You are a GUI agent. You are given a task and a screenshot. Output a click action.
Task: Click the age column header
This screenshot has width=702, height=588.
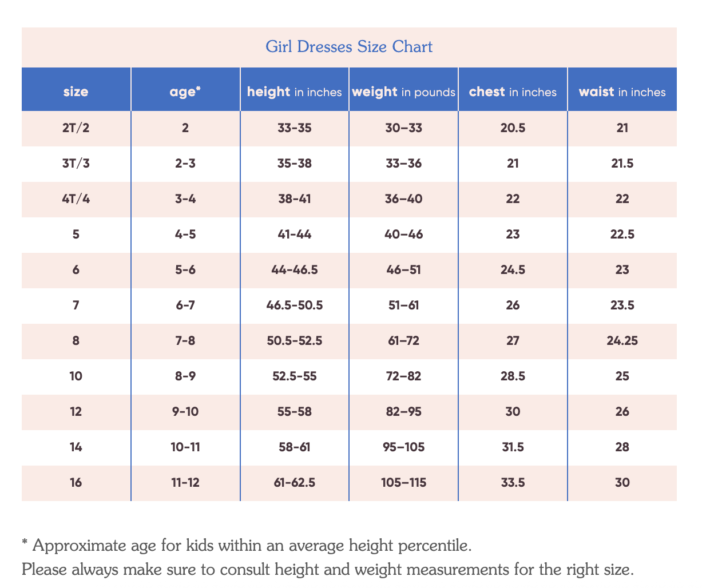[185, 92]
